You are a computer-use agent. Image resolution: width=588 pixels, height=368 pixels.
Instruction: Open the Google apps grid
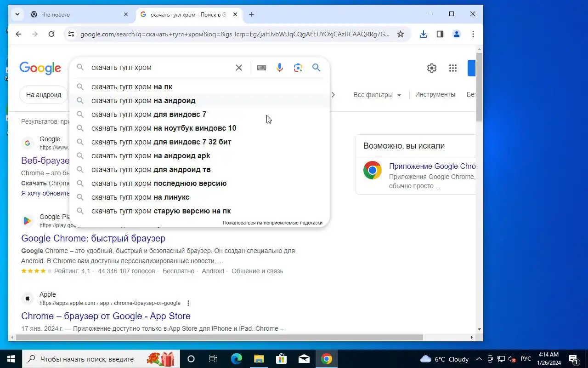pos(453,68)
